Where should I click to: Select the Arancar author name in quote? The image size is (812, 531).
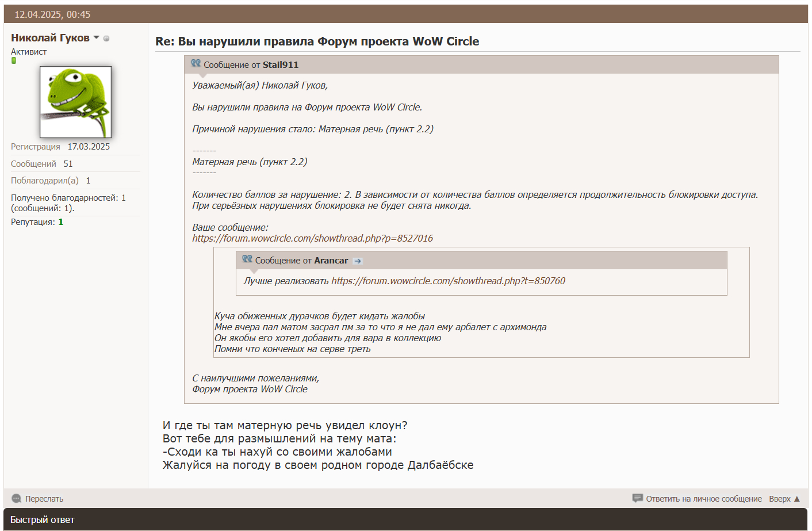(331, 261)
